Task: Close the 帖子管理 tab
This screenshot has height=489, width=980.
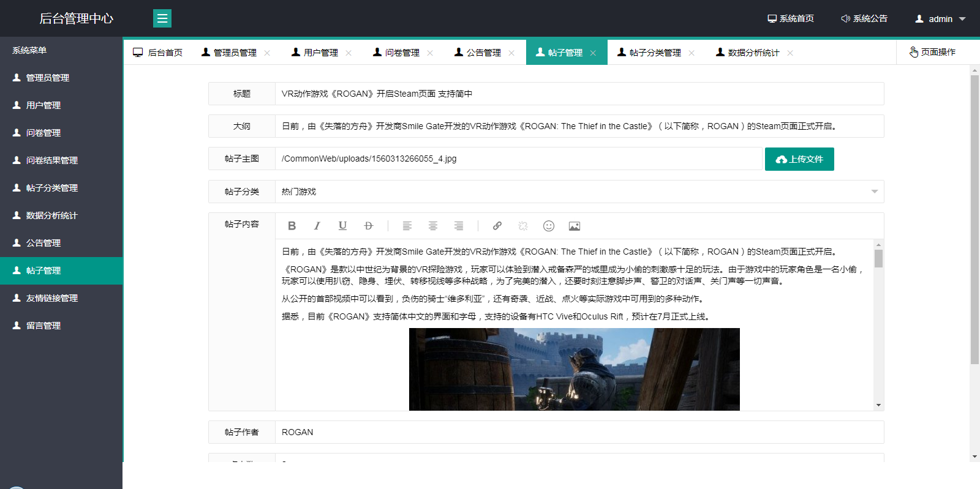Action: click(x=593, y=53)
